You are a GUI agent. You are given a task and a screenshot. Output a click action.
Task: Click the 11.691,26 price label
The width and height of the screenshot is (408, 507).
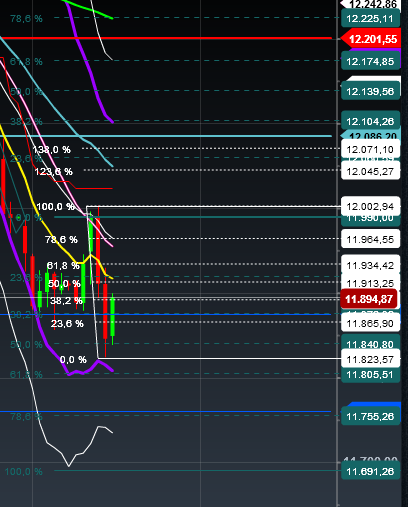point(370,471)
